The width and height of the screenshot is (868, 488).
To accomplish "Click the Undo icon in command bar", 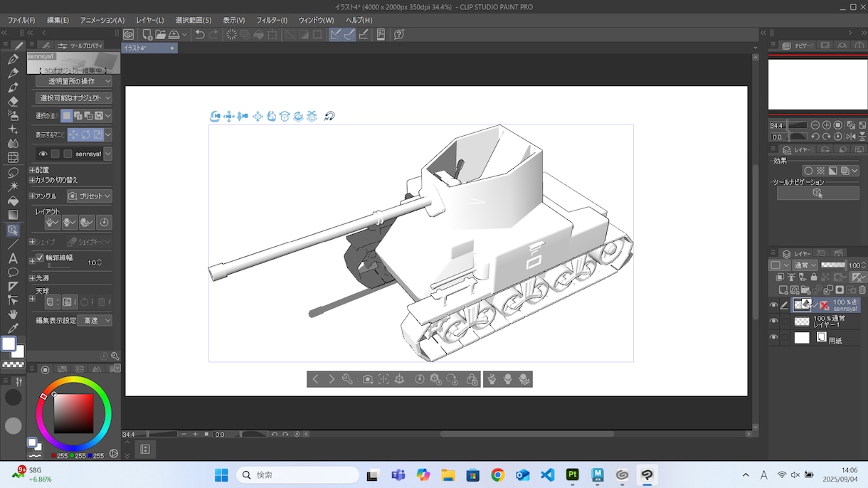I will [x=200, y=34].
